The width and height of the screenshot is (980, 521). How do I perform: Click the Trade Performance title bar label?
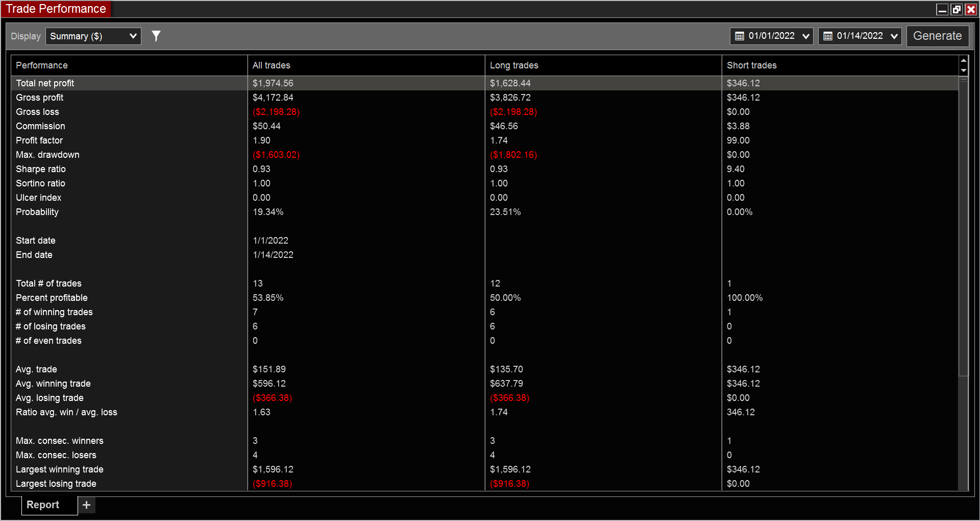[x=56, y=9]
